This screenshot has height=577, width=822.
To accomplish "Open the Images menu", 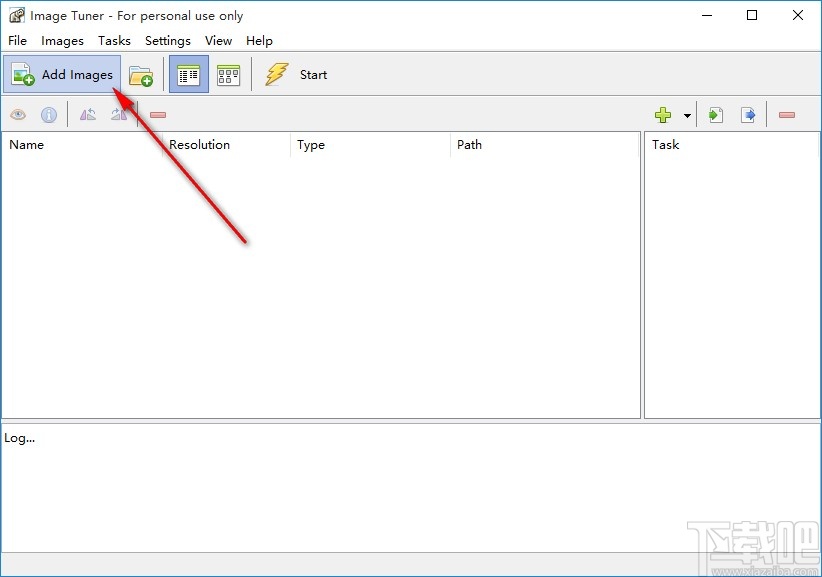I will [x=62, y=41].
